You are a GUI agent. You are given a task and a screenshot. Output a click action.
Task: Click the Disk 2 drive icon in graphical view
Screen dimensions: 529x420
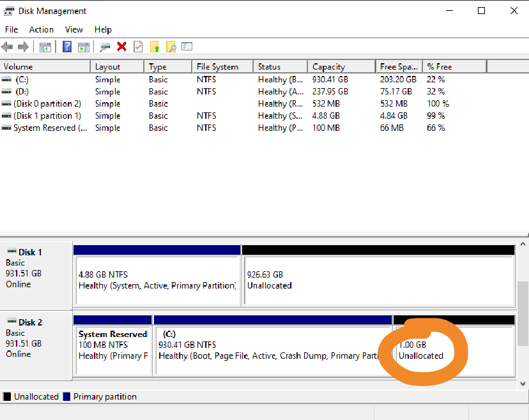point(11,321)
